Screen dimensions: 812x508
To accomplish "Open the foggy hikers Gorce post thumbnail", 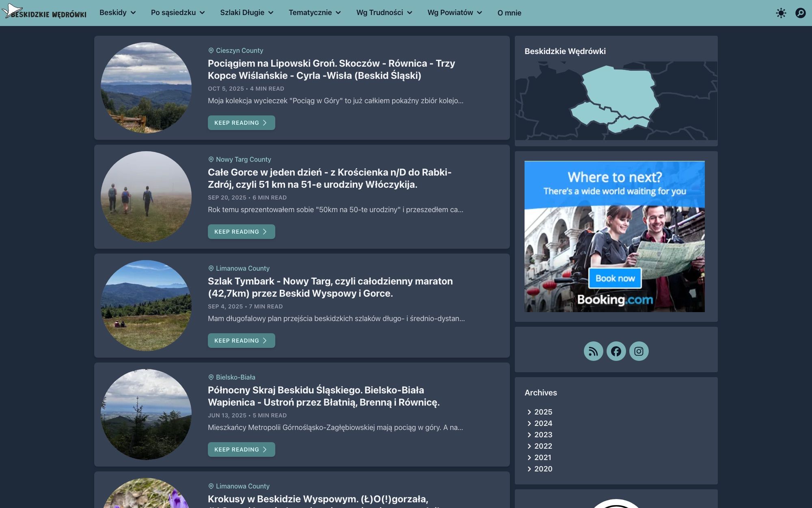I will click(x=146, y=197).
